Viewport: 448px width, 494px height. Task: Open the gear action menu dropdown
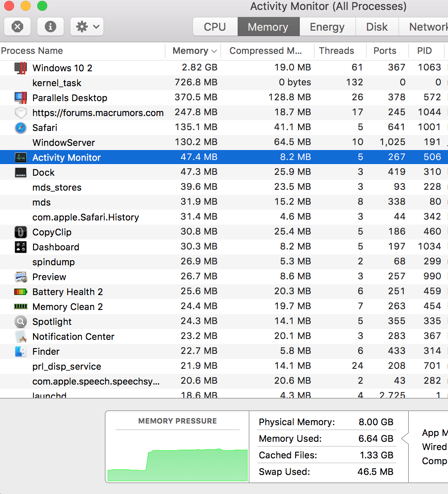click(87, 27)
